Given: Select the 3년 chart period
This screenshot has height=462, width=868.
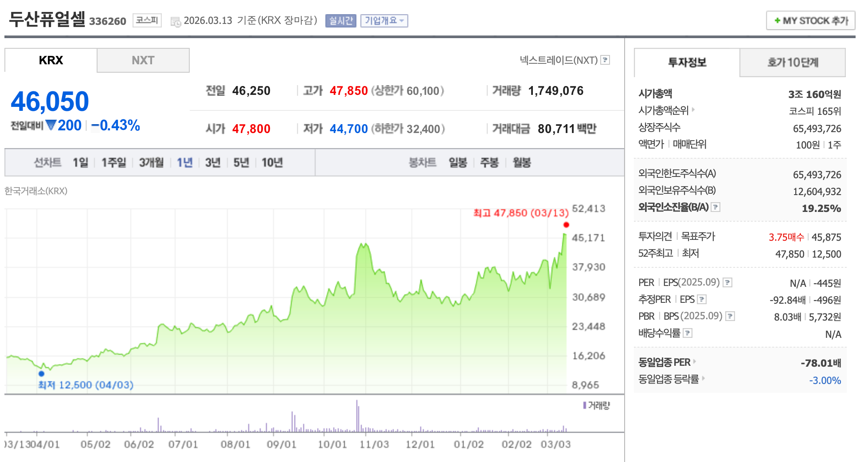Looking at the screenshot, I should 213,163.
